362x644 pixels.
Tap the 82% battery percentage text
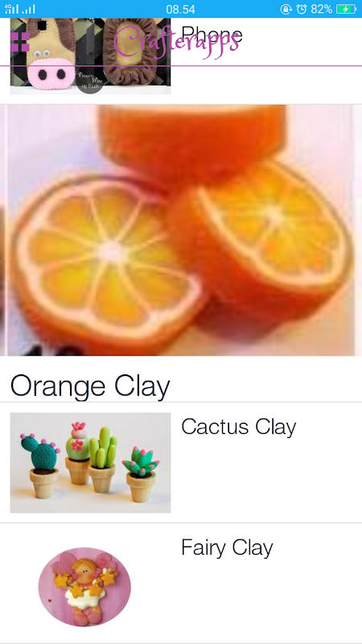click(x=321, y=9)
